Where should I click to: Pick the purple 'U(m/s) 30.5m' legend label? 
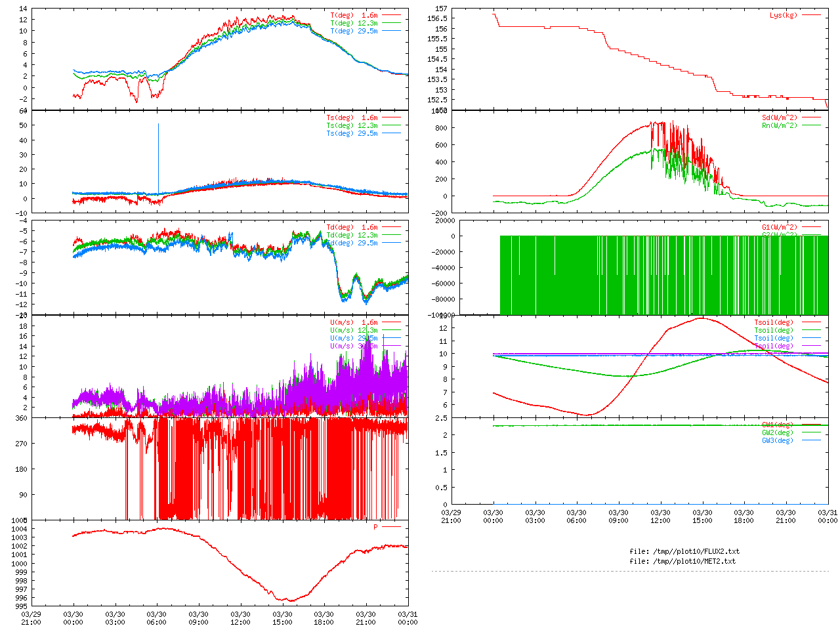click(354, 346)
